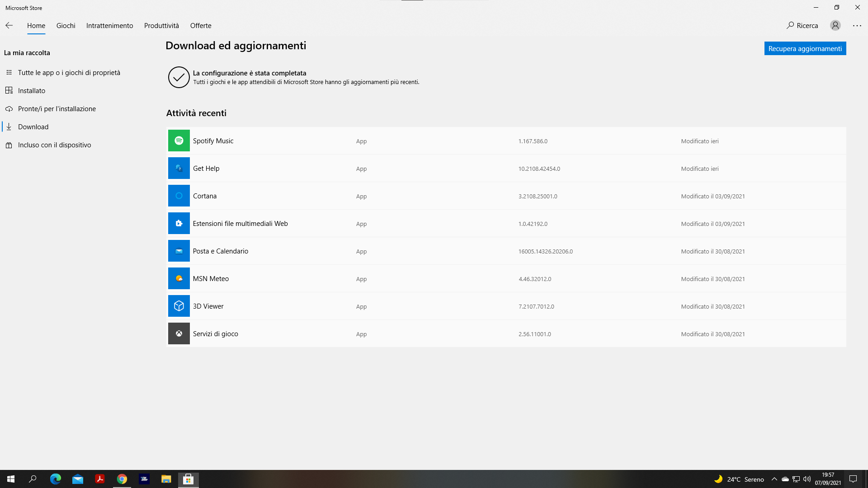The height and width of the screenshot is (488, 868).
Task: Open the Servizi di gioco entry name
Action: tap(216, 333)
